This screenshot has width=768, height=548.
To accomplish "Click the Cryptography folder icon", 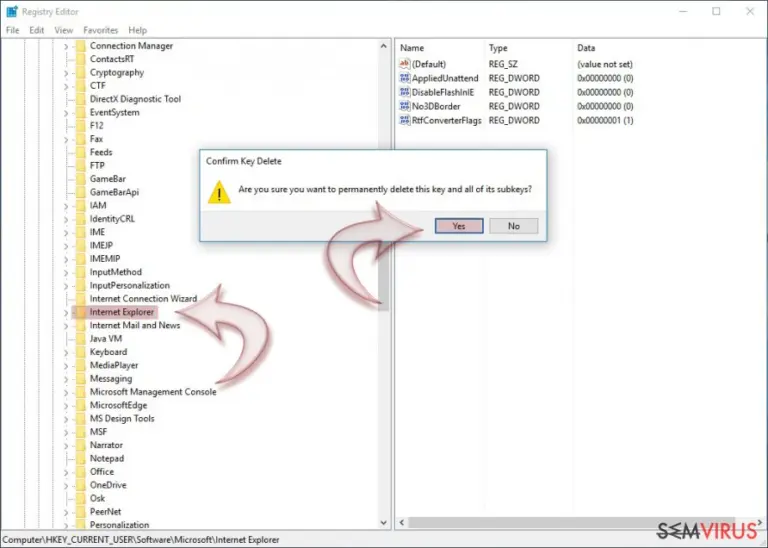I will (x=81, y=72).
